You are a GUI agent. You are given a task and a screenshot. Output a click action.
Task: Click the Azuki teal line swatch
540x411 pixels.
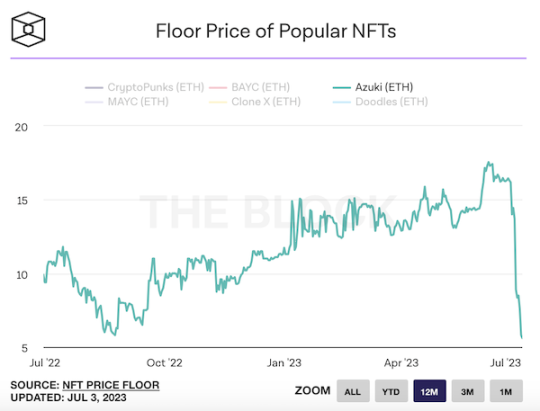click(342, 88)
